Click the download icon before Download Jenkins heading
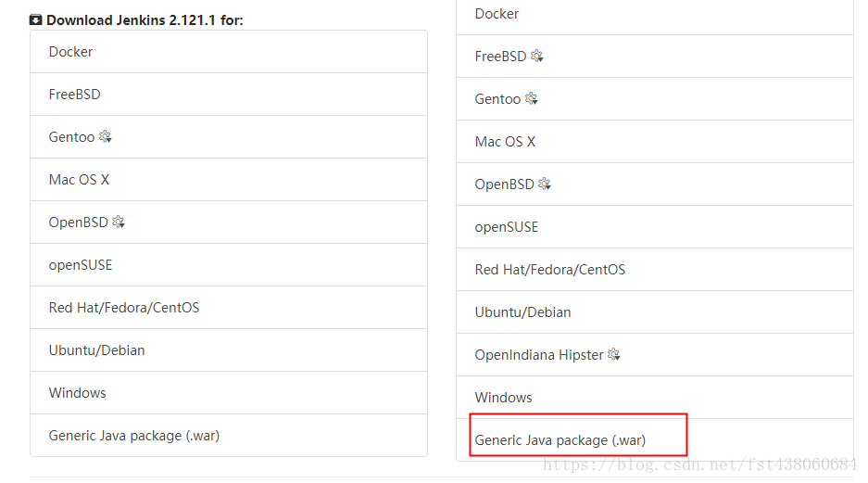The image size is (868, 483). [x=36, y=20]
